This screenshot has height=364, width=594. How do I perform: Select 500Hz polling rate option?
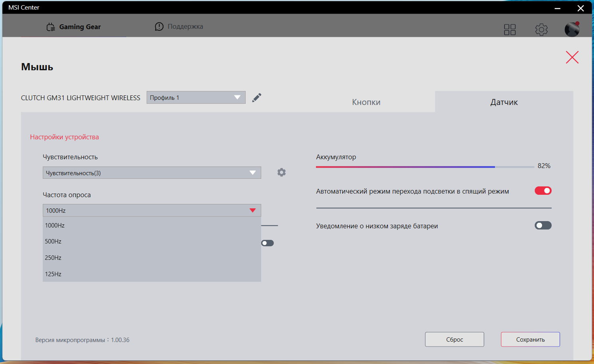(x=152, y=241)
